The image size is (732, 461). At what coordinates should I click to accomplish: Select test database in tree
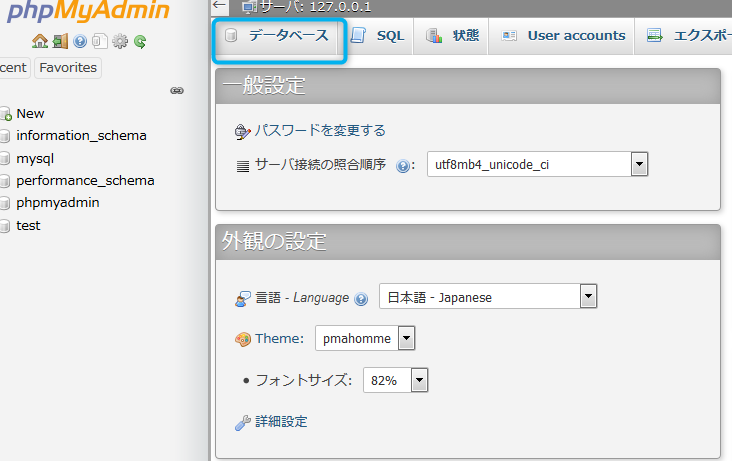(x=28, y=226)
